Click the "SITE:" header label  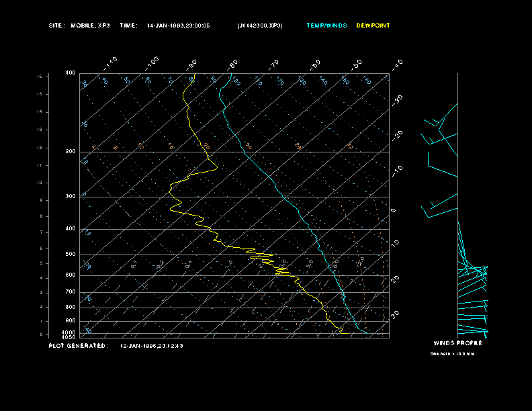(x=56, y=26)
